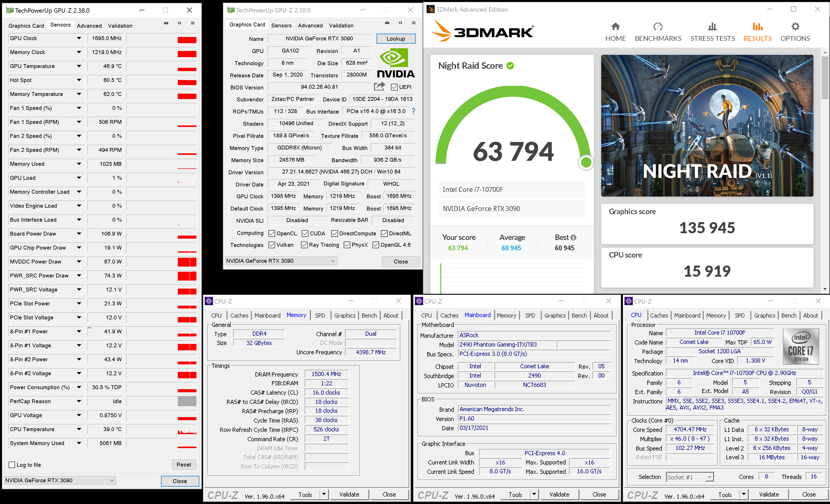Click screenshot camera icon in GPU-Z Sensors window
830x504 pixels.
click(166, 23)
